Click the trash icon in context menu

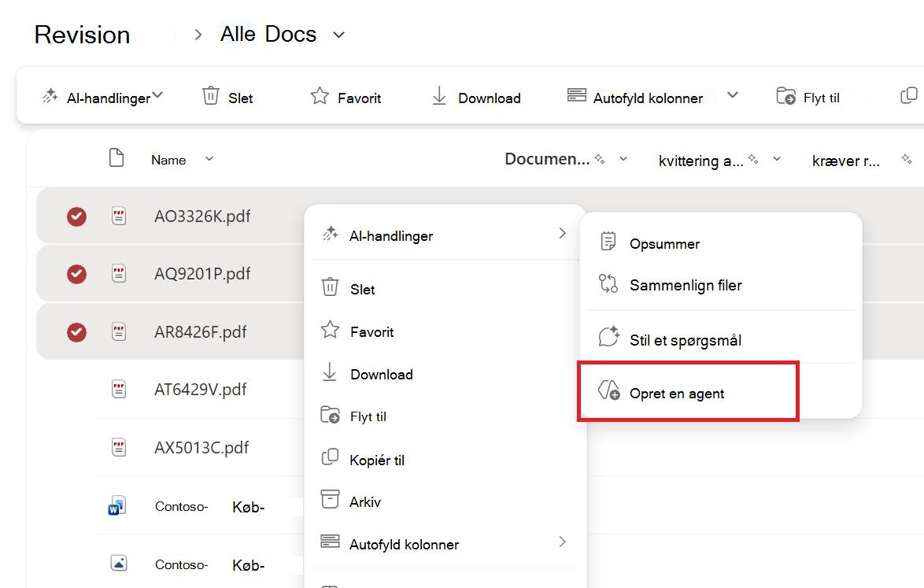click(x=330, y=287)
